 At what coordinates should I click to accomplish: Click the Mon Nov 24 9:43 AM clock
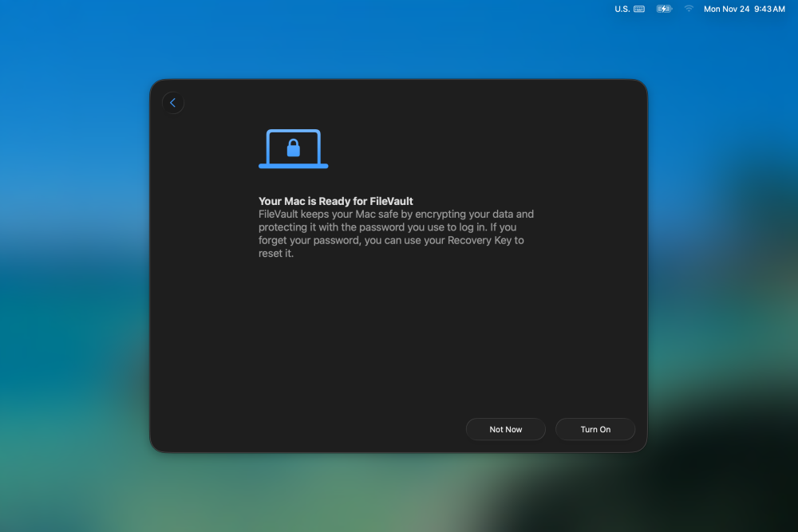(744, 9)
